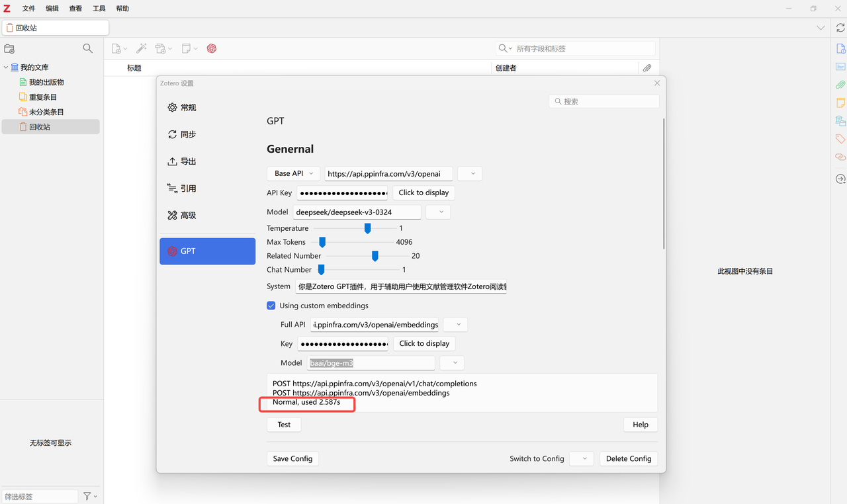Open the Switch to Config dropdown
The height and width of the screenshot is (504, 847).
[x=582, y=458]
